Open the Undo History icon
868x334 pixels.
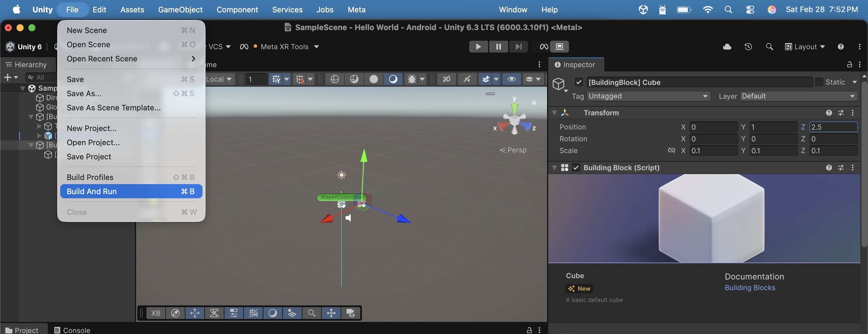[748, 46]
